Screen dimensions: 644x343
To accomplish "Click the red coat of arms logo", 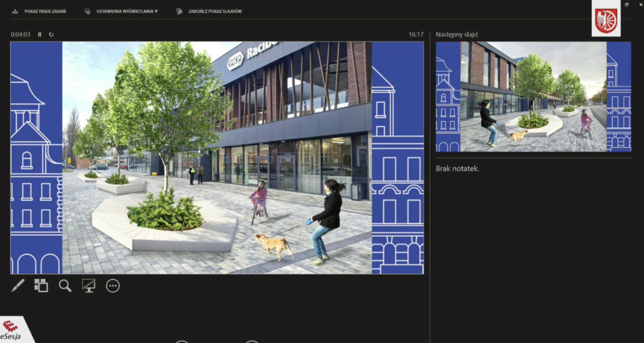I will coord(606,20).
